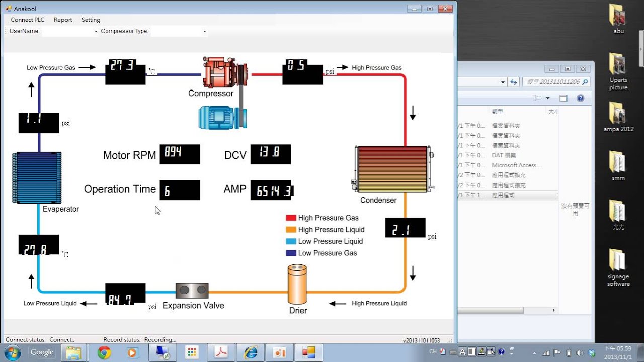Click the Operation Time readout

[x=180, y=190]
